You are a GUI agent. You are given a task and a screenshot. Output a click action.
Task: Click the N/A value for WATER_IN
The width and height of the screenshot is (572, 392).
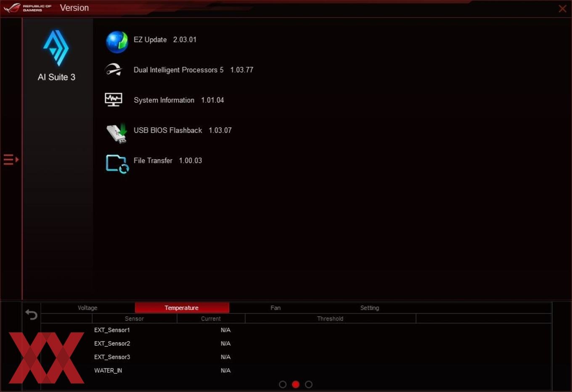point(225,371)
